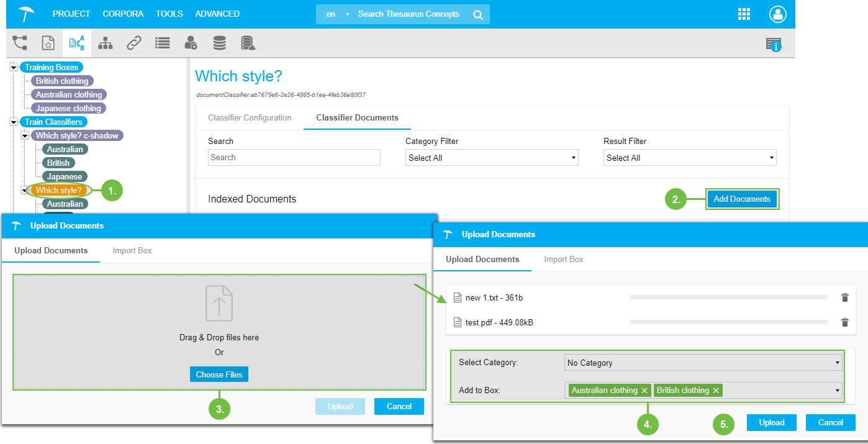The image size is (868, 444).
Task: Remove test.pdf using its trash icon
Action: [x=844, y=322]
